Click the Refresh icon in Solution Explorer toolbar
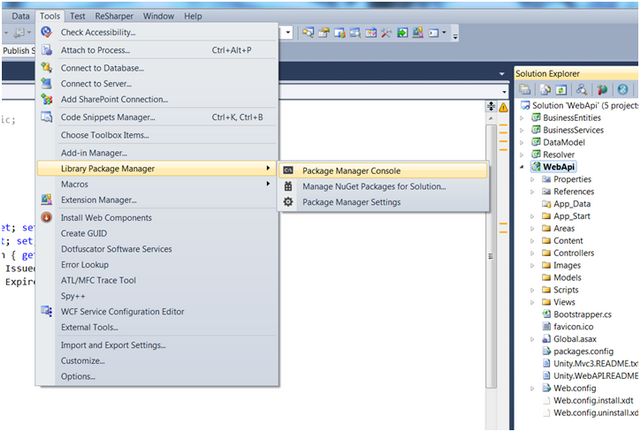The width and height of the screenshot is (640, 432). click(x=561, y=89)
